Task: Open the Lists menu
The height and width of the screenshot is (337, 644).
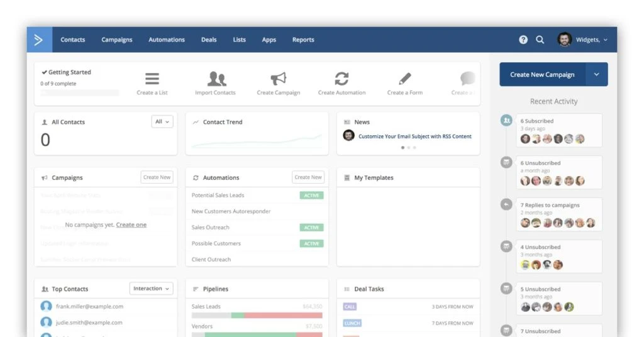Action: tap(239, 40)
